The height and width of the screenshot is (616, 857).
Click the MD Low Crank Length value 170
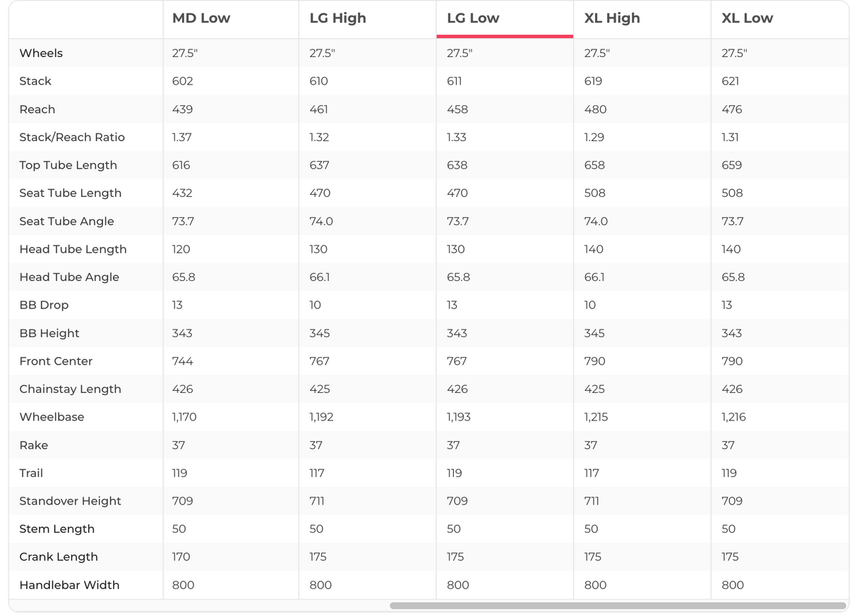(181, 557)
